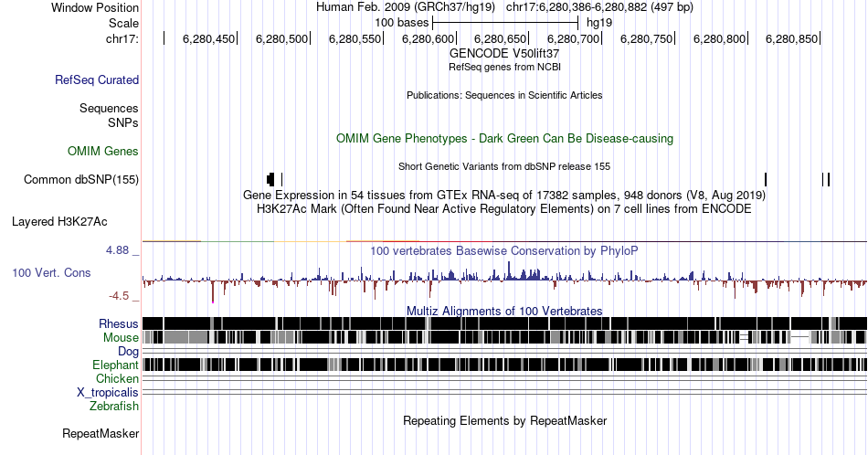
Task: Click the OMIM Gene Phenotypes title
Action: (504, 138)
